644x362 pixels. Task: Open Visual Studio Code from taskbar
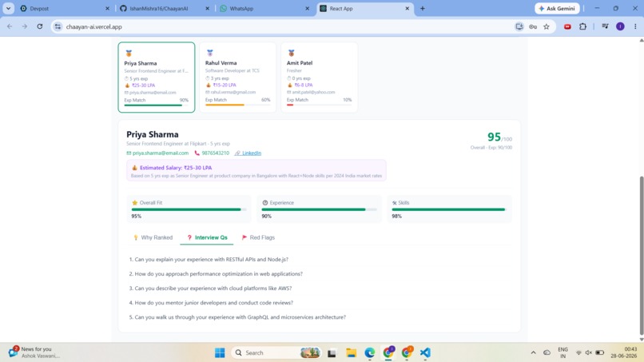[425, 352]
